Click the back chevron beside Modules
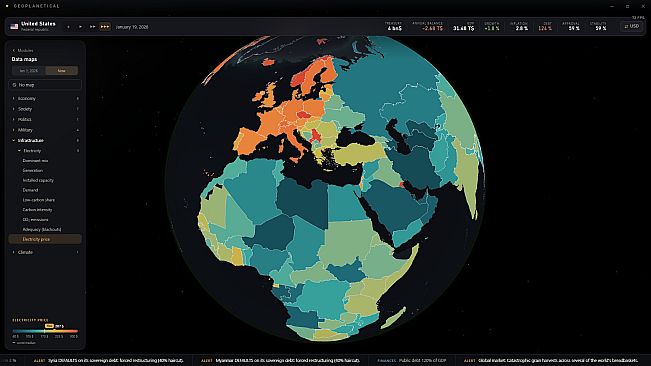Image resolution: width=651 pixels, height=366 pixels. click(14, 50)
